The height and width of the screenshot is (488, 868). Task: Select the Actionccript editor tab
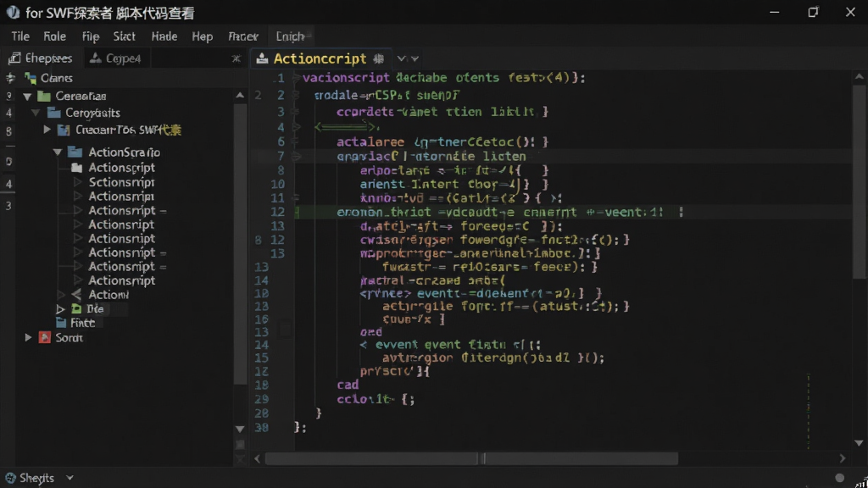tap(320, 58)
